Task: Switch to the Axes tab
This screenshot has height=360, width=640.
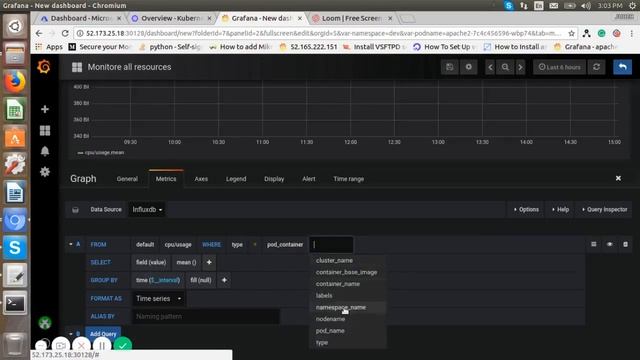Action: point(201,179)
